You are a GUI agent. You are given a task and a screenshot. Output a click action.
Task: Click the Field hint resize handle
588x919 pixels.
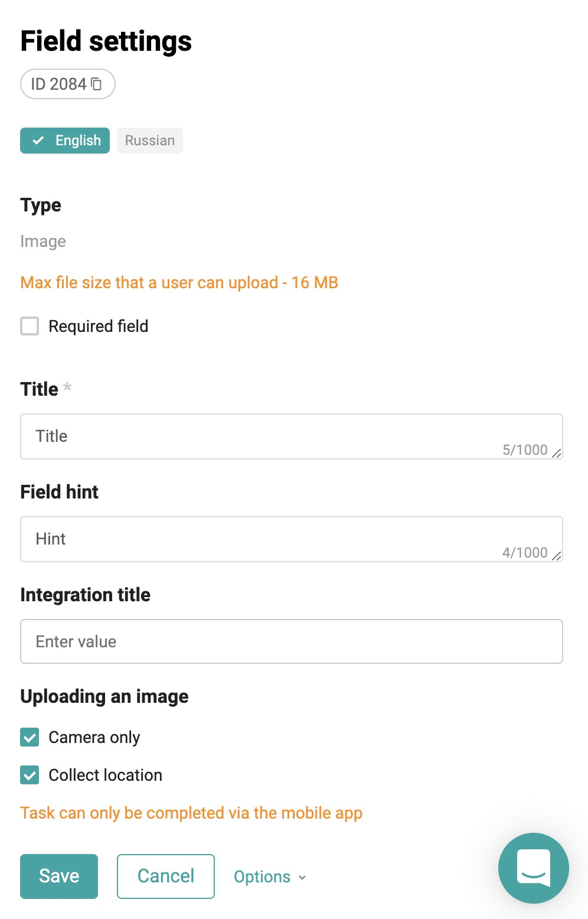click(556, 555)
